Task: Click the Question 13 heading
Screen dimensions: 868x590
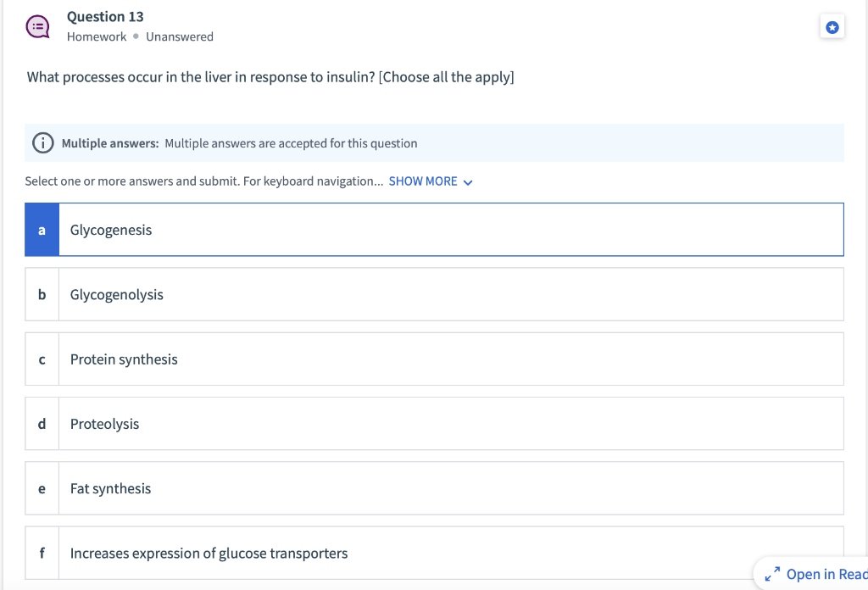Action: [105, 17]
